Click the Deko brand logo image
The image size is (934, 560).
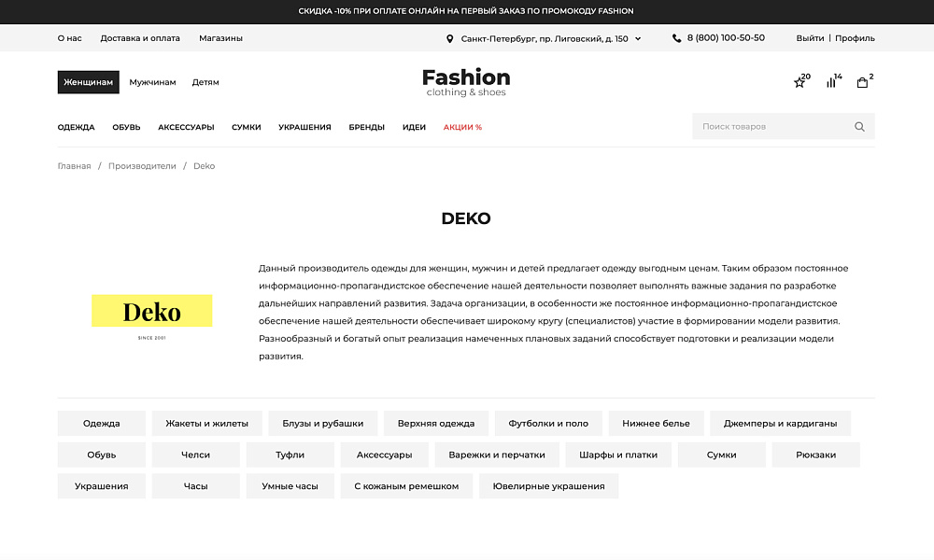tap(151, 311)
